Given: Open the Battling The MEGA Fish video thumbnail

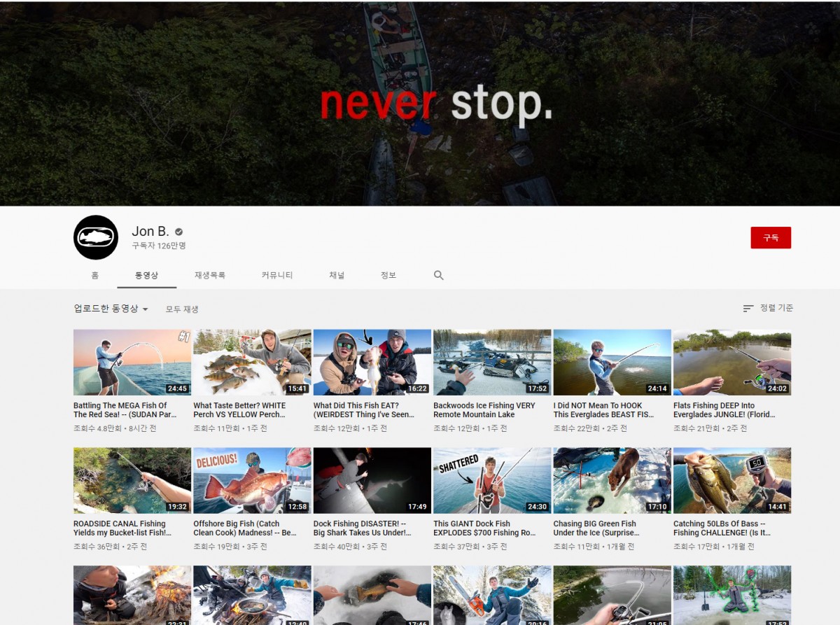Looking at the screenshot, I should 132,363.
